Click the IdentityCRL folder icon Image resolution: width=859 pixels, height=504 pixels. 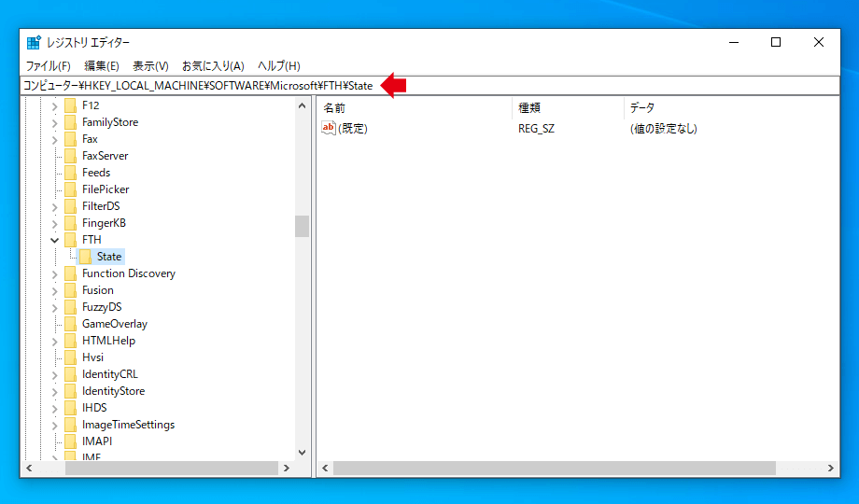click(70, 374)
